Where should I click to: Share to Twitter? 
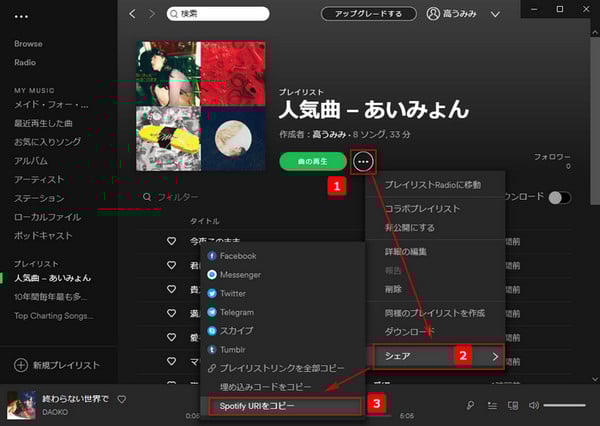[x=282, y=293]
